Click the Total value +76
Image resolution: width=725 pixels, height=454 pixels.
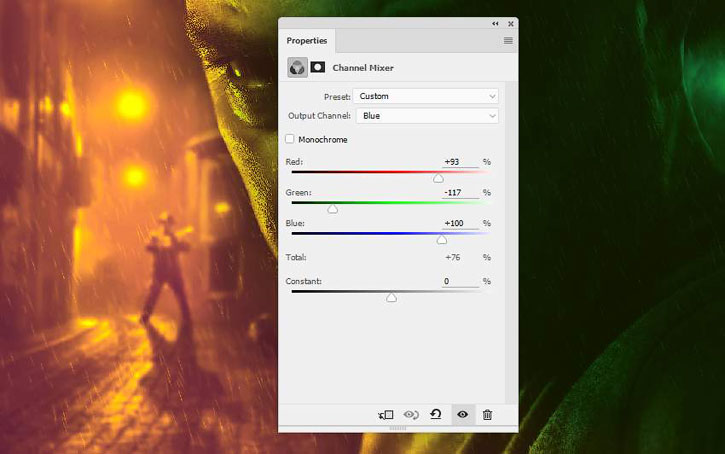[x=453, y=258]
